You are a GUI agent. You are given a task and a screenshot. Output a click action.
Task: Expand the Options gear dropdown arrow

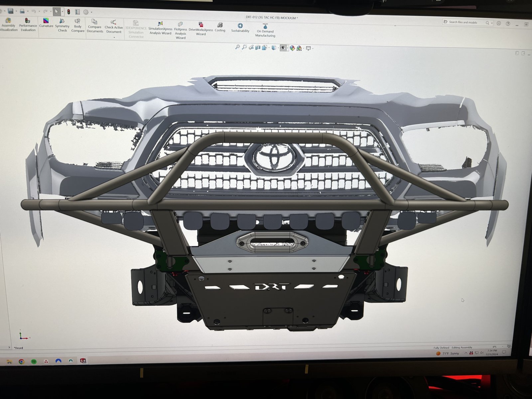(x=91, y=13)
